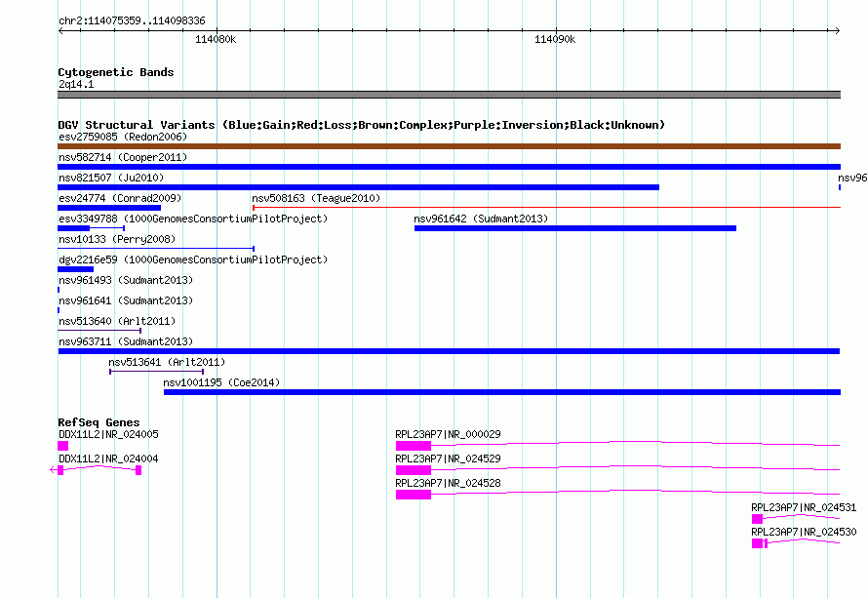Screen dimensions: 868x598
Task: Click the nsv1001195 (Coe2014) label
Action: pyautogui.click(x=221, y=382)
